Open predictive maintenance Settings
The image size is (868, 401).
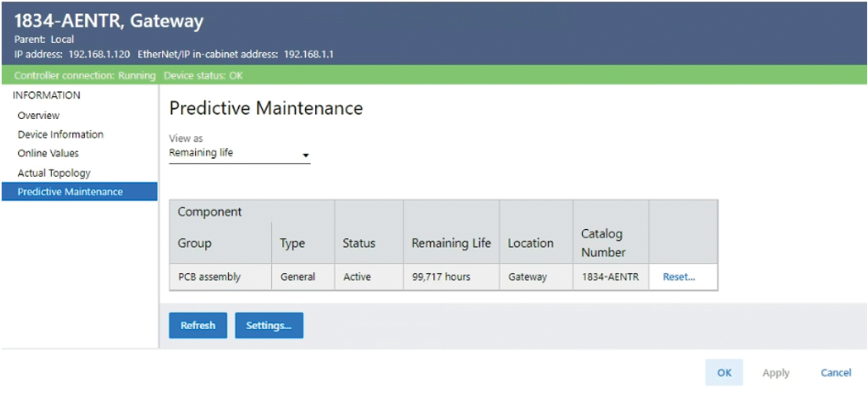pyautogui.click(x=269, y=325)
